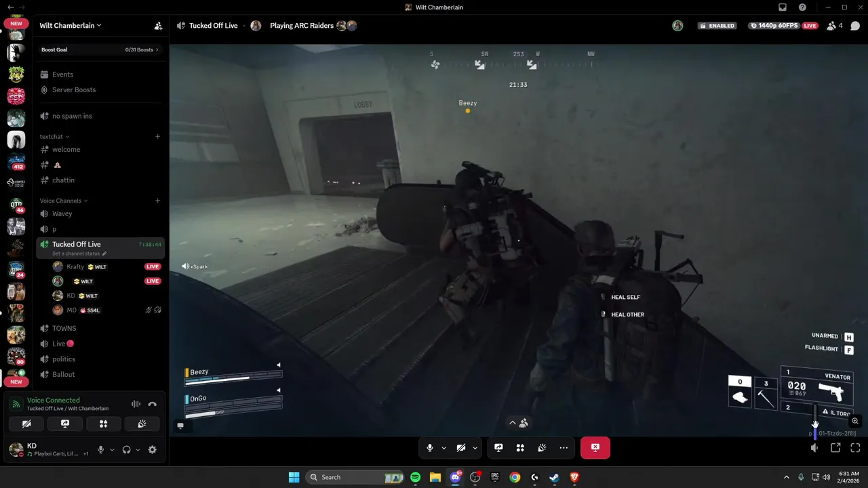The image size is (868, 488).
Task: Open the green voice connection signal icon
Action: pos(16,404)
